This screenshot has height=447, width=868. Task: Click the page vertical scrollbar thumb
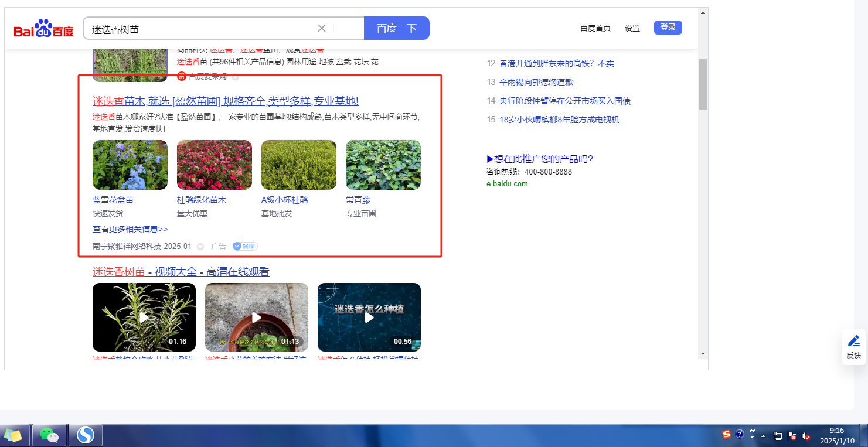tap(703, 84)
